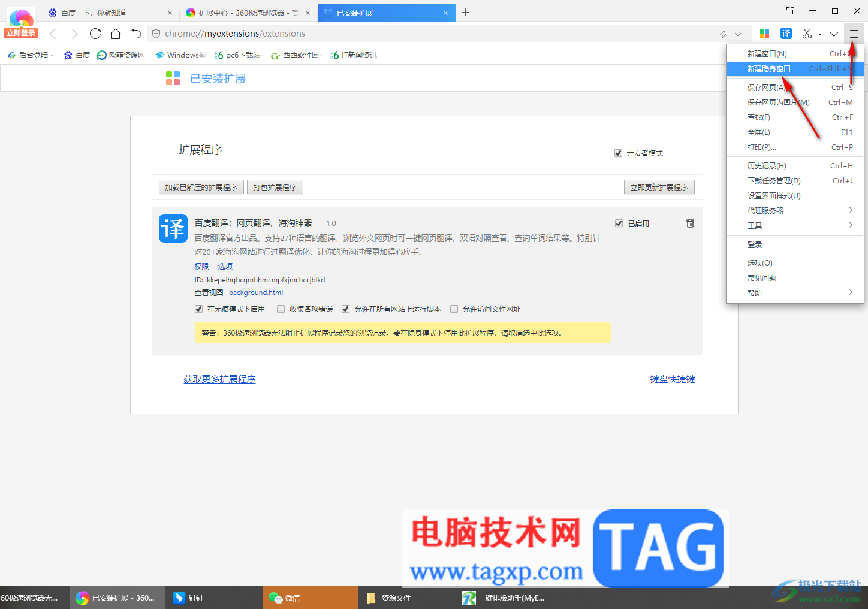This screenshot has height=609, width=868.
Task: Open the pc6下载站 bookmark
Action: click(237, 55)
